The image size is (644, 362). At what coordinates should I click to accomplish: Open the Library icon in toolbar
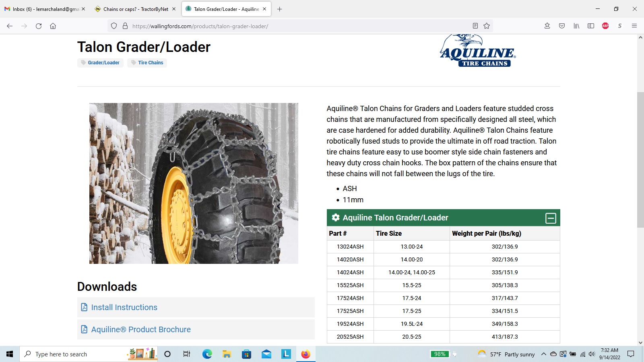click(576, 26)
